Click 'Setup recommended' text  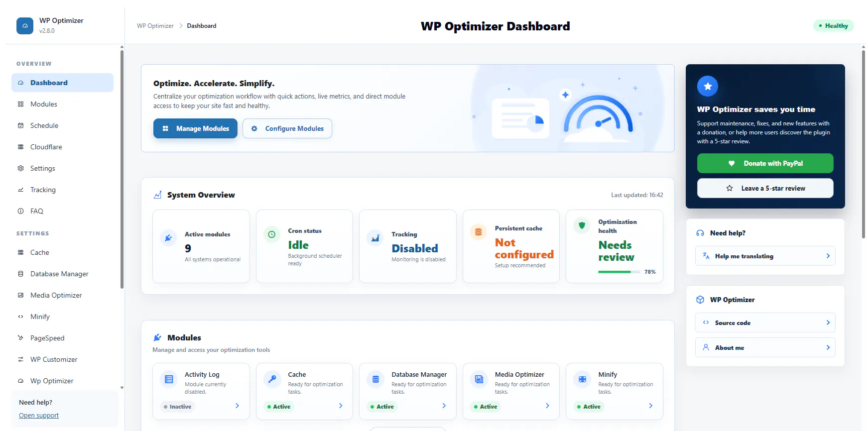(520, 265)
